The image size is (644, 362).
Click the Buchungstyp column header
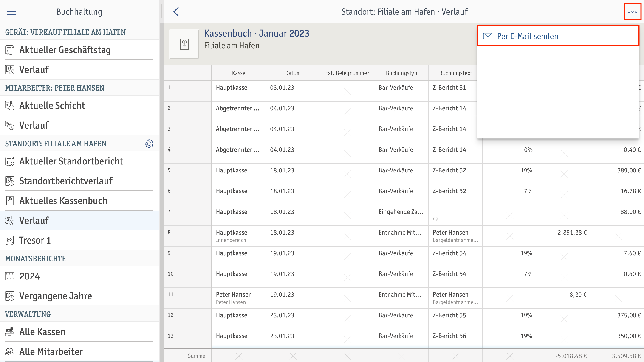[x=401, y=73]
